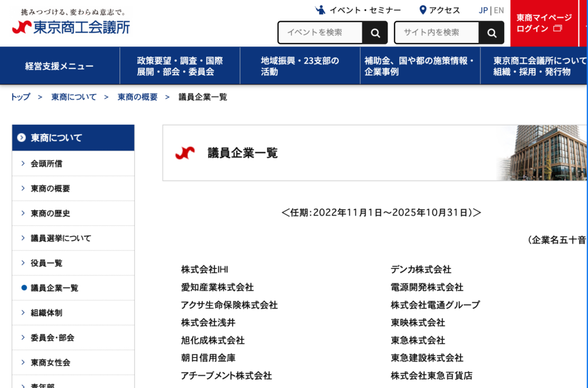588x388 pixels.
Task: Open 組織体制 in the sidebar
Action: (x=73, y=313)
